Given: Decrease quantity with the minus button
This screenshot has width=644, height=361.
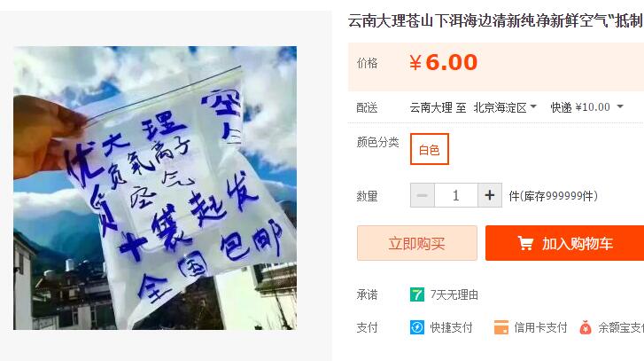Looking at the screenshot, I should [423, 195].
